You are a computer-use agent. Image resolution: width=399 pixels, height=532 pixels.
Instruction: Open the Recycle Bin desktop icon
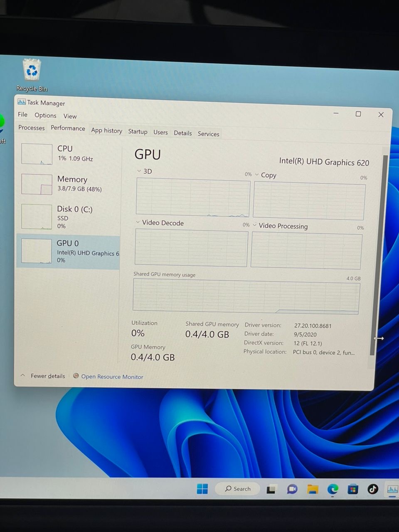pos(32,75)
